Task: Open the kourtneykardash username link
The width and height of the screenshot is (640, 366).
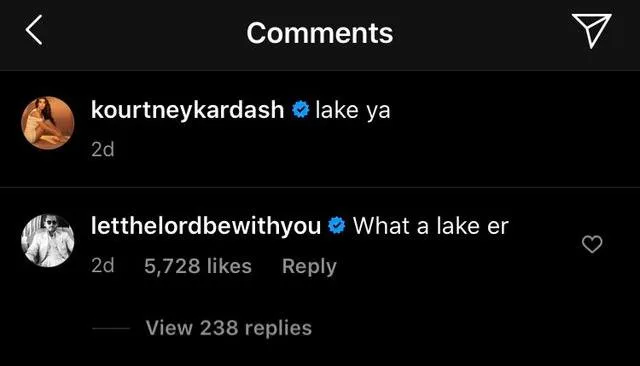Action: pyautogui.click(x=187, y=110)
